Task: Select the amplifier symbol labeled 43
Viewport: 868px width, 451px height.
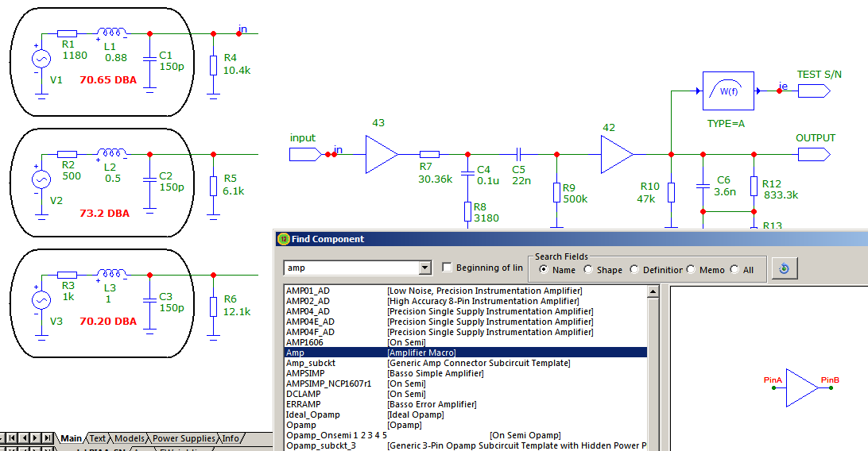Action: coord(382,155)
